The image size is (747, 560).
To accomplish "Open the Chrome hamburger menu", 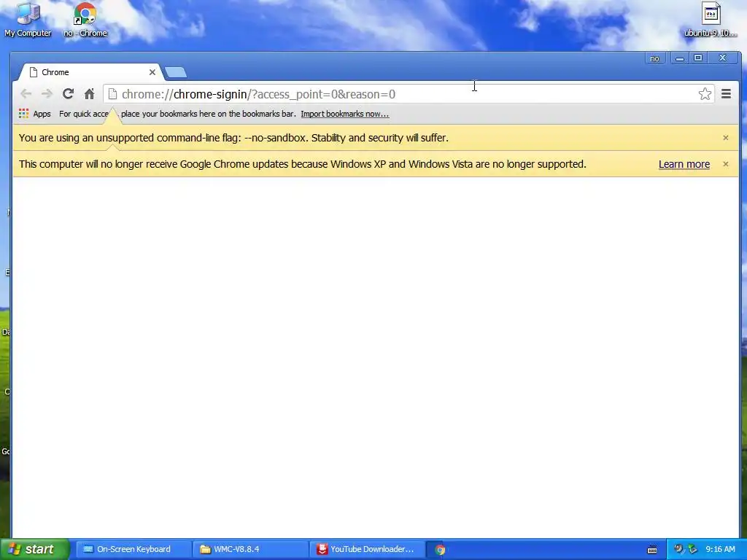I will coord(726,94).
